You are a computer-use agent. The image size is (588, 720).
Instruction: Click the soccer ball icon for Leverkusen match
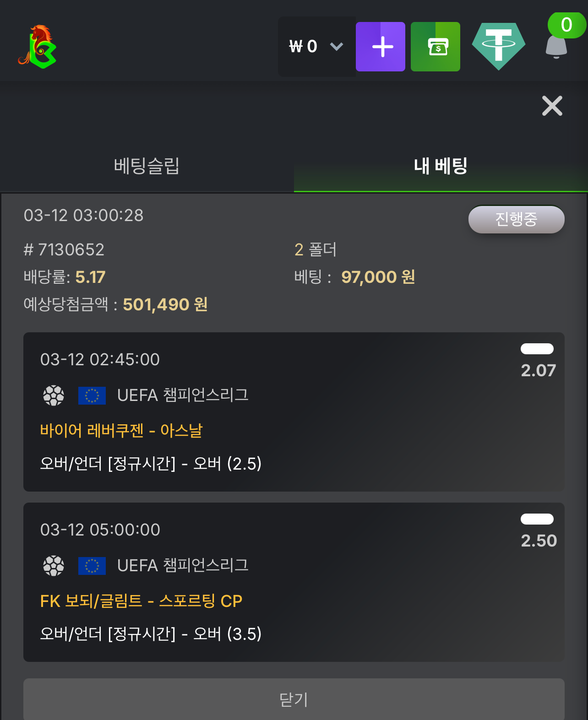pos(54,395)
